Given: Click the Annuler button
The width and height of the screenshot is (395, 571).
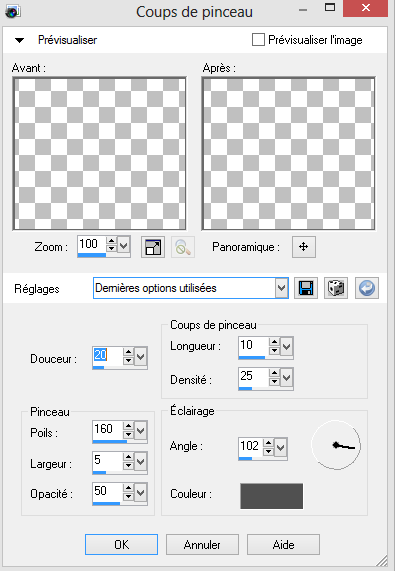Looking at the screenshot, I should tap(202, 544).
